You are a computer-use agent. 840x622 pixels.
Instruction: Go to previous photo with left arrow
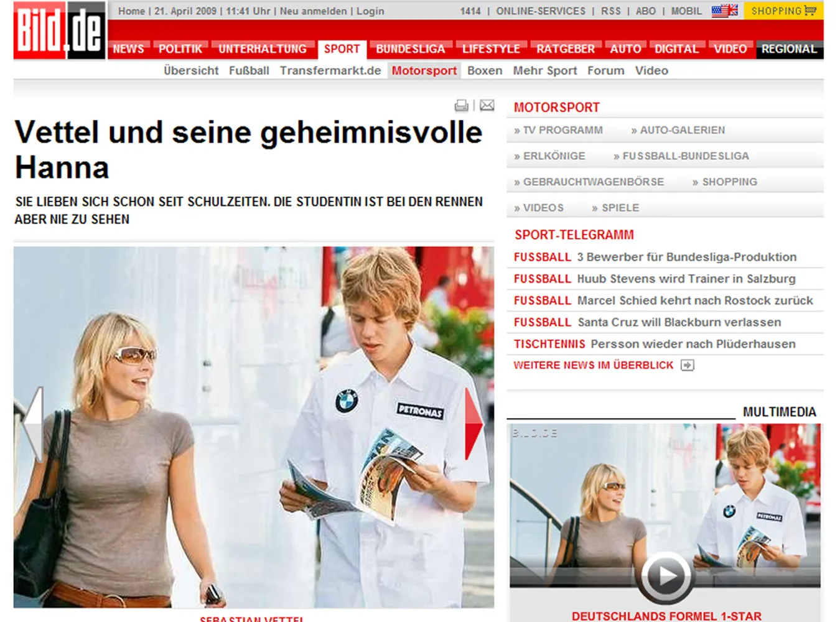[32, 424]
